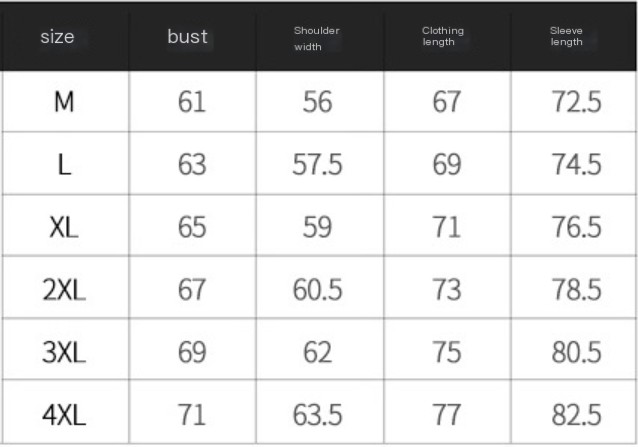Select sleeve length value 78.5
The height and width of the screenshot is (447, 638).
[x=576, y=289]
